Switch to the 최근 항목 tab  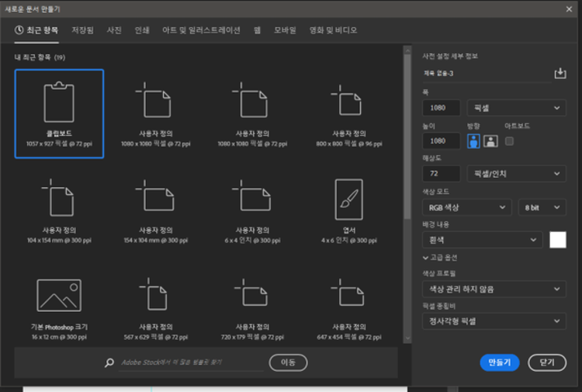36,30
